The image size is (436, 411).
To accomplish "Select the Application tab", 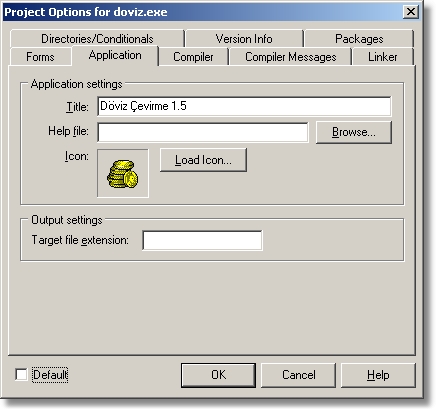I will [115, 55].
